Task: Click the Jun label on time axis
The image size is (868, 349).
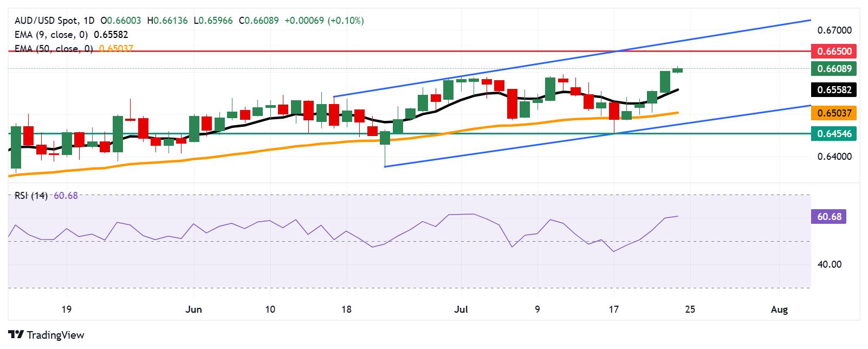Action: 193,310
